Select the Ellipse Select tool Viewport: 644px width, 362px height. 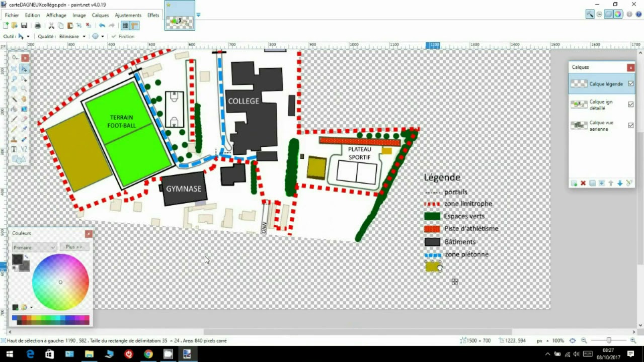[x=14, y=88]
